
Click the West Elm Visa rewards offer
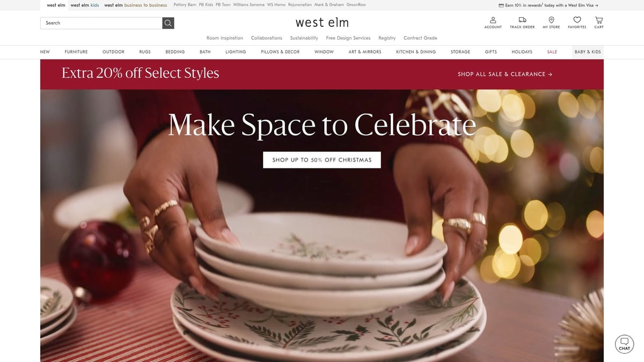click(x=548, y=5)
